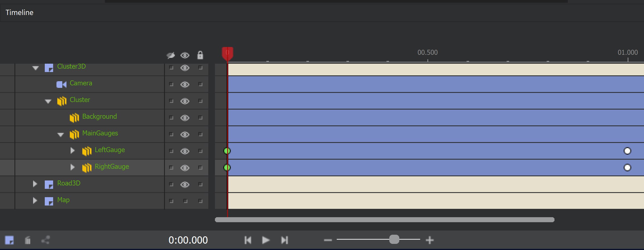Select LeftGauge keyframe at one second

coord(627,151)
